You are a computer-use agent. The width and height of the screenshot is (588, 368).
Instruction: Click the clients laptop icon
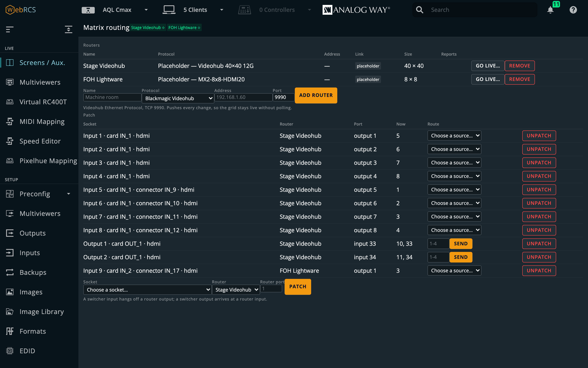tap(169, 10)
